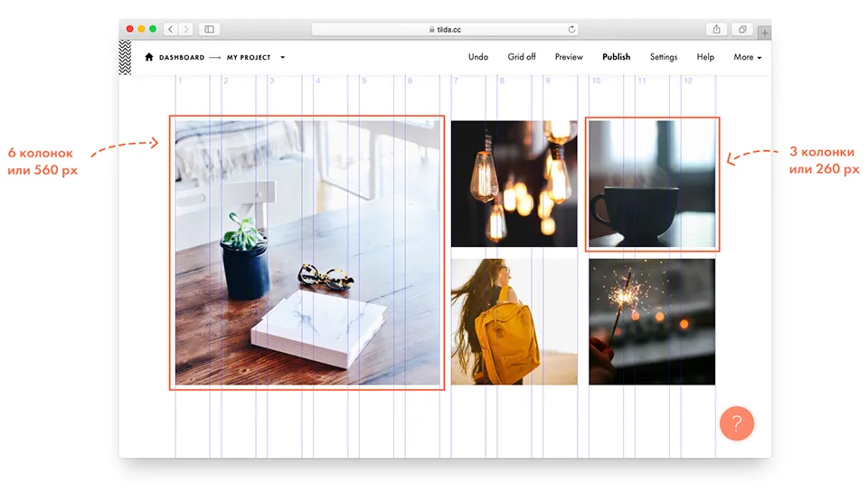The width and height of the screenshot is (868, 504).
Task: Select the hanging light bulbs photo
Action: pyautogui.click(x=514, y=184)
